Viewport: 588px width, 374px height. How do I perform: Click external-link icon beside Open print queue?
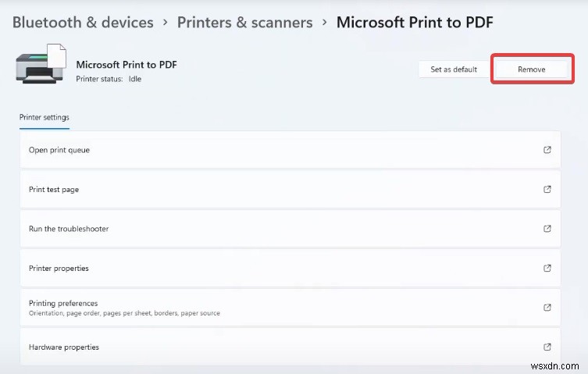(x=547, y=150)
